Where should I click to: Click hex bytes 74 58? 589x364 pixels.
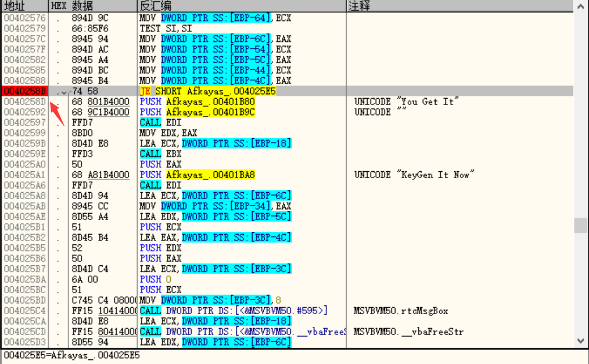tap(85, 91)
